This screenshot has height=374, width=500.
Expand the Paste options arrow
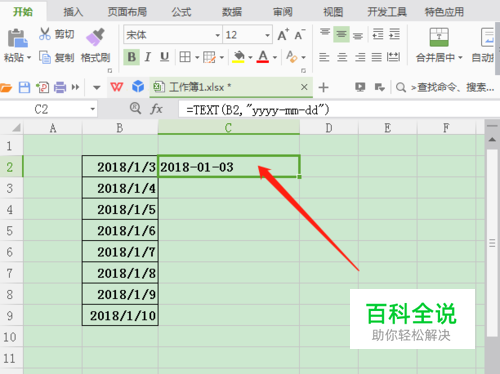29,58
